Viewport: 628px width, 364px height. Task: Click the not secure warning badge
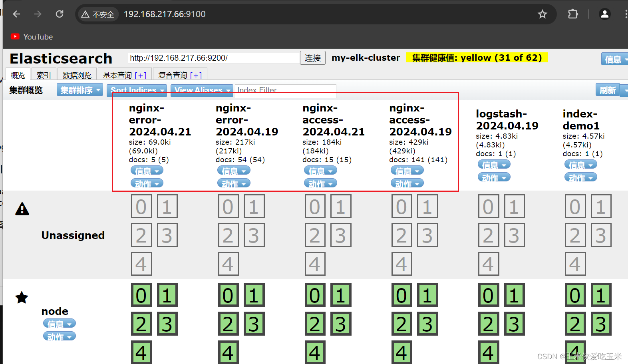pos(98,14)
